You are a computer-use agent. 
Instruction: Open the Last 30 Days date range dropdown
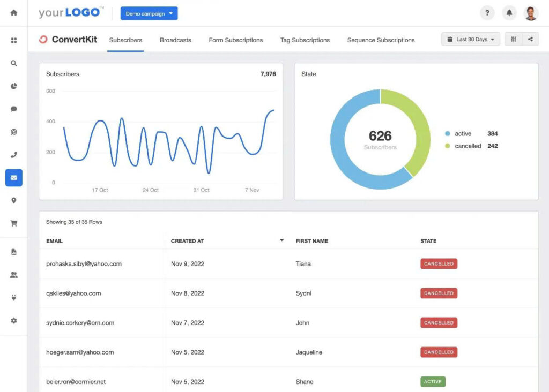click(x=470, y=39)
